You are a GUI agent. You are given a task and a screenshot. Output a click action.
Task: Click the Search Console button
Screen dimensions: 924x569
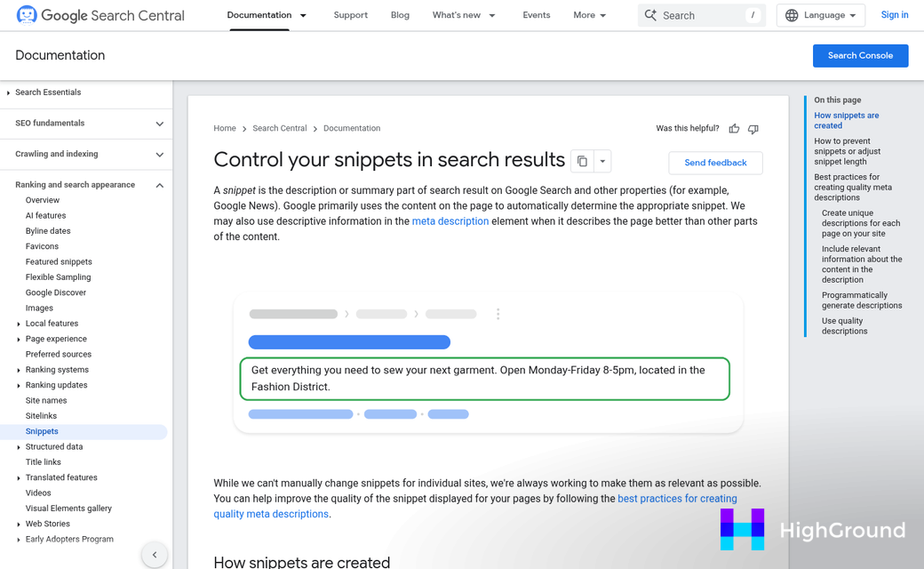click(860, 55)
